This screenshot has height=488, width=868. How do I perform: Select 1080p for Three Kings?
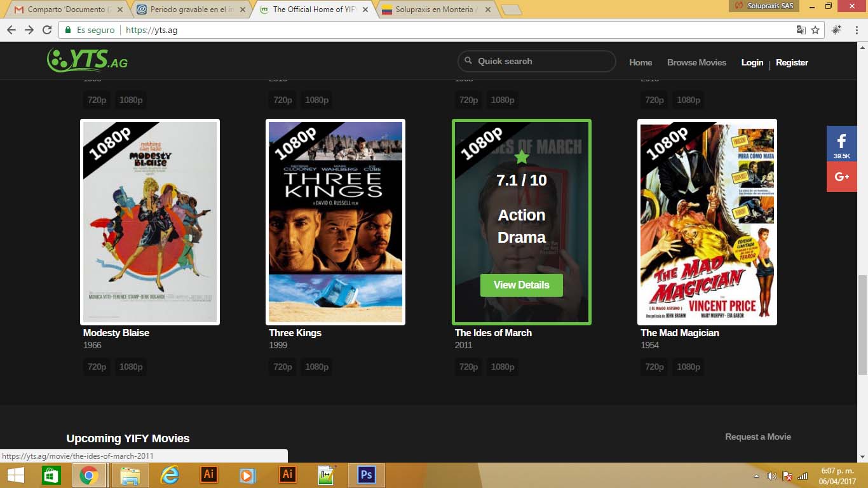pyautogui.click(x=316, y=367)
